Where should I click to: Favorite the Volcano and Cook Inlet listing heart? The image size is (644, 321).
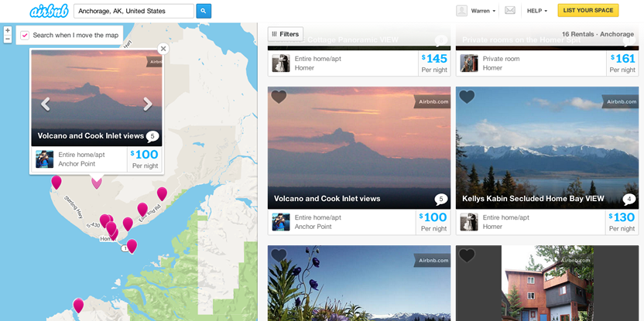[x=279, y=97]
